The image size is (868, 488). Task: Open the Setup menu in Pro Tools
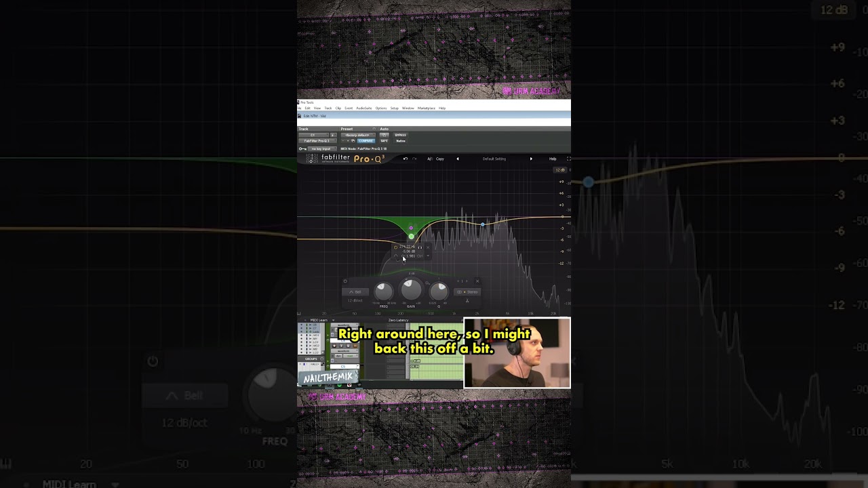[x=395, y=108]
